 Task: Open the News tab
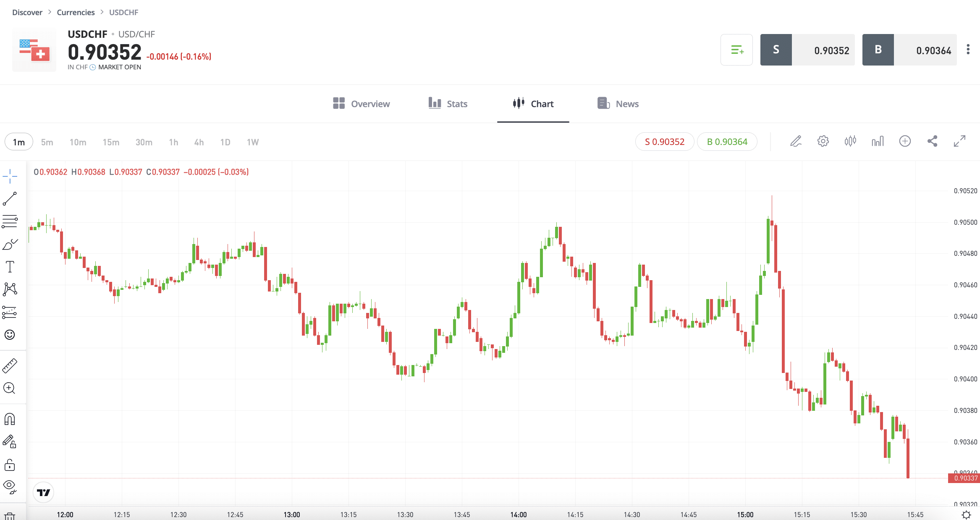coord(618,104)
